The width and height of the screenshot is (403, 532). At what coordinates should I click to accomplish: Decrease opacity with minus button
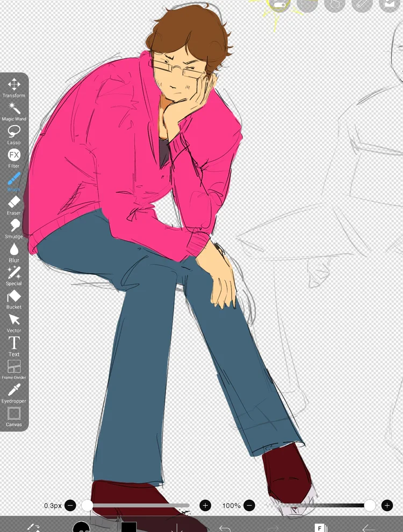pyautogui.click(x=249, y=506)
